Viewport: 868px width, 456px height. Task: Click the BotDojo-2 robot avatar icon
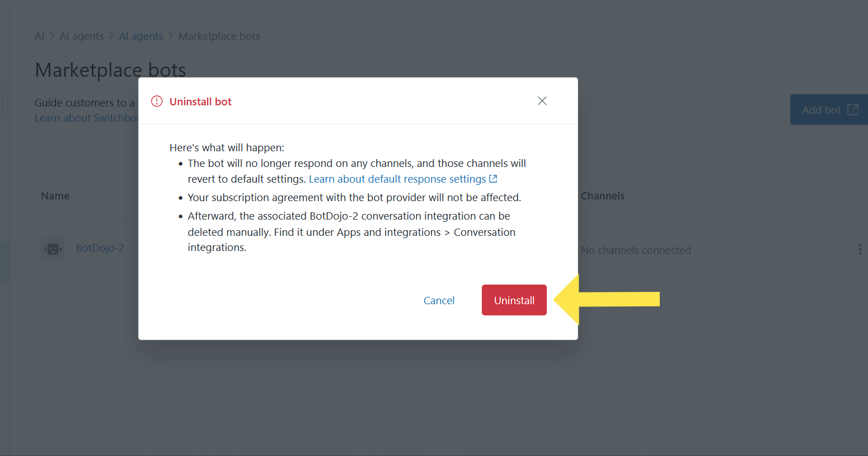coord(53,249)
